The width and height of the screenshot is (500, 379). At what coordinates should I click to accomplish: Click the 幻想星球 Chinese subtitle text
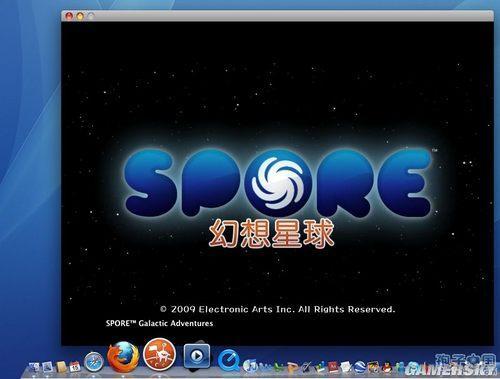[271, 234]
